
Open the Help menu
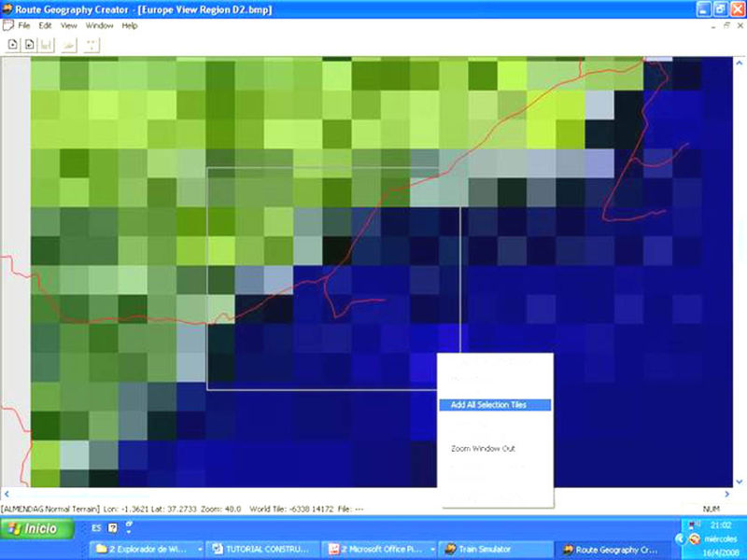129,25
